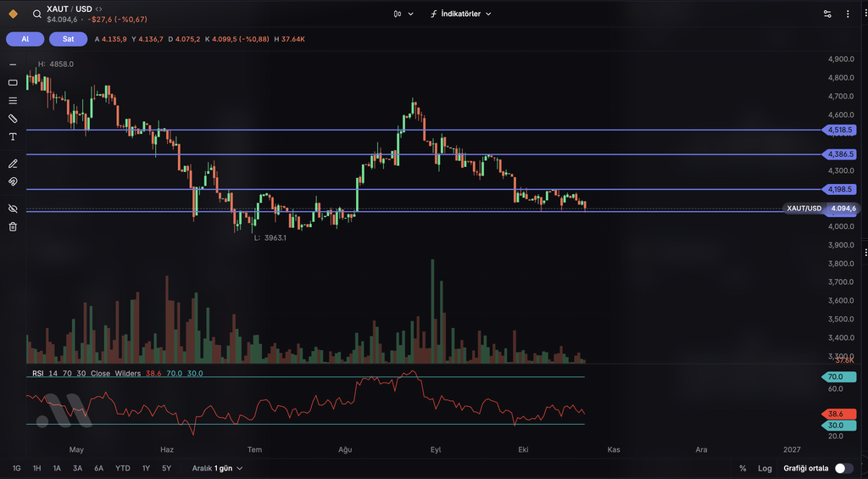Click the 38.6 RSI value tag

pyautogui.click(x=839, y=415)
